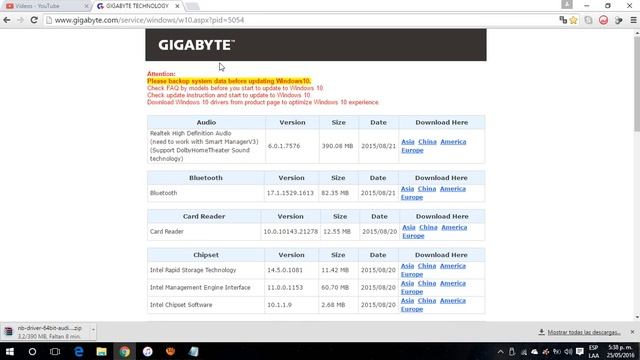Select Realtek High Definition Audio text
Screen dimensions: 640x360
[x=191, y=133]
